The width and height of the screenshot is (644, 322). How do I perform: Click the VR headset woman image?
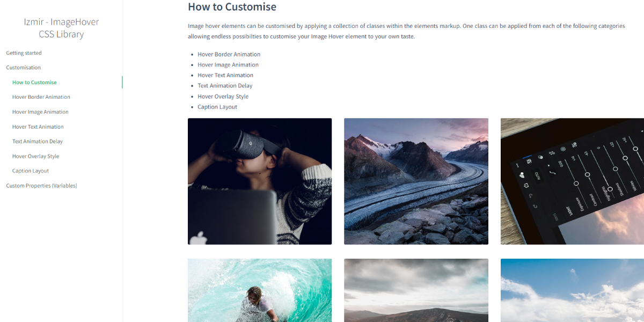[260, 181]
